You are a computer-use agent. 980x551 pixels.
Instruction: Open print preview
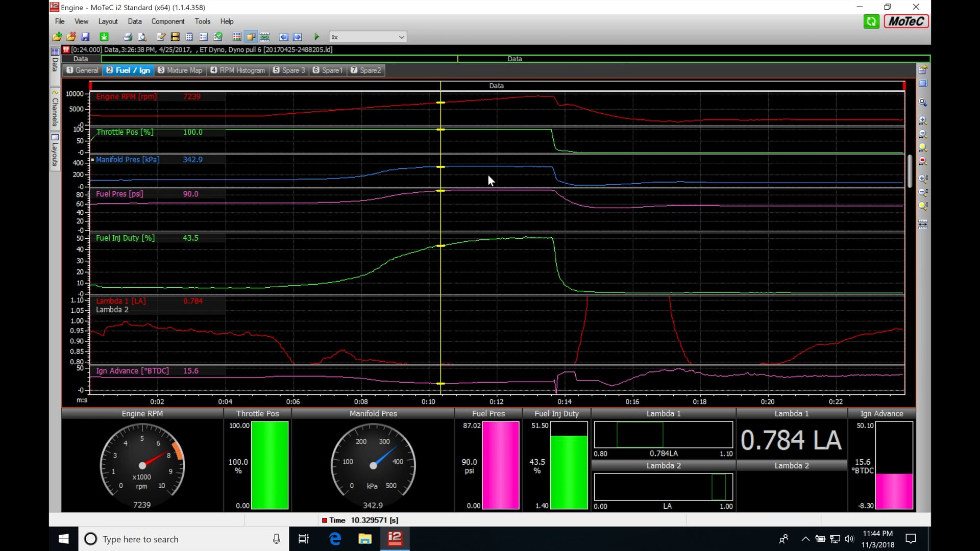click(x=142, y=37)
